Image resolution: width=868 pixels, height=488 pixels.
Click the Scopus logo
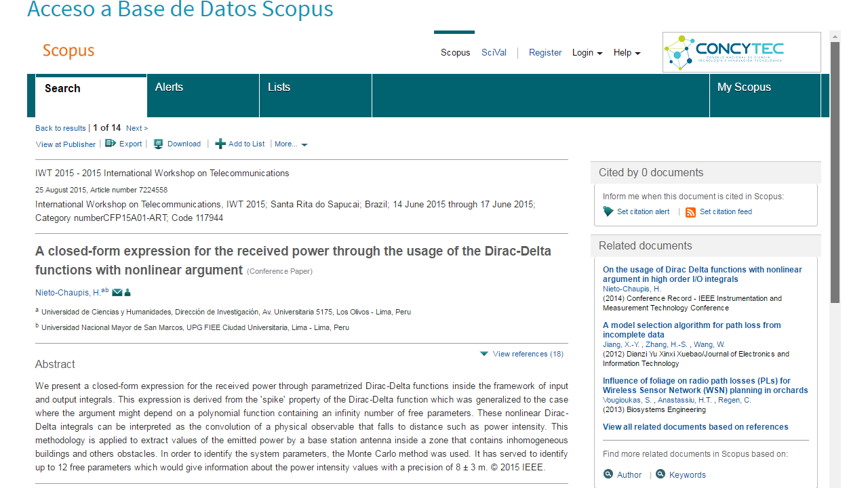click(x=68, y=51)
